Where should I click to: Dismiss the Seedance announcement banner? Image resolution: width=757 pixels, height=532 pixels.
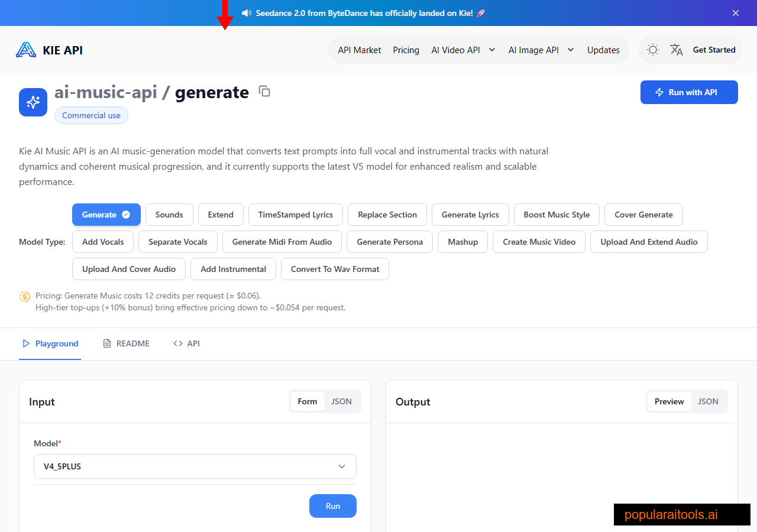pyautogui.click(x=735, y=12)
